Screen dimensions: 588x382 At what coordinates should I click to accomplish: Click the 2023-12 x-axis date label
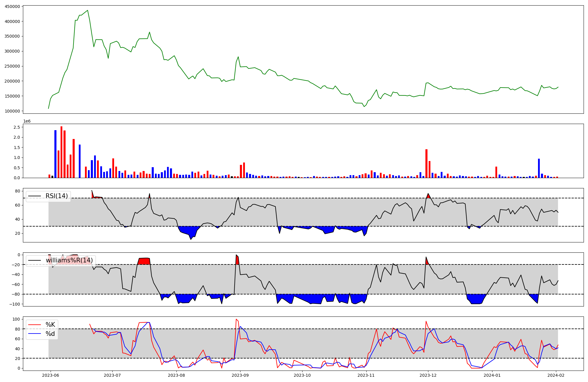tap(428, 375)
